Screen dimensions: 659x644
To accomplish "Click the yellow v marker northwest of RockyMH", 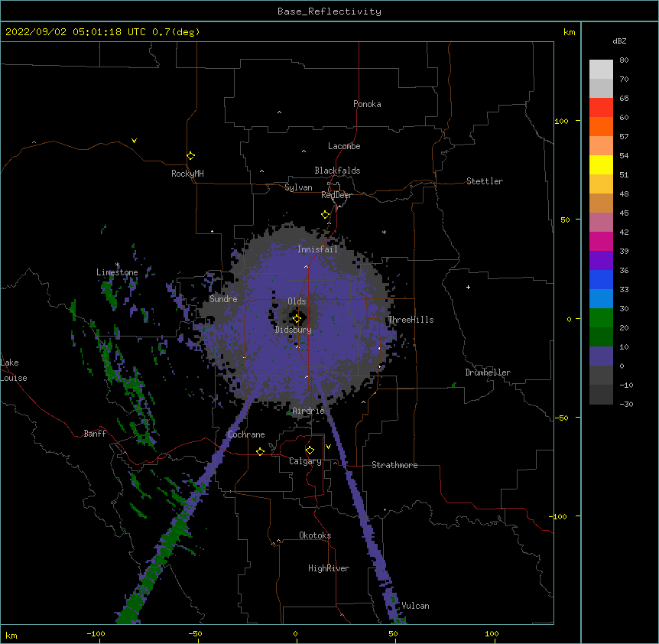I will [x=134, y=141].
